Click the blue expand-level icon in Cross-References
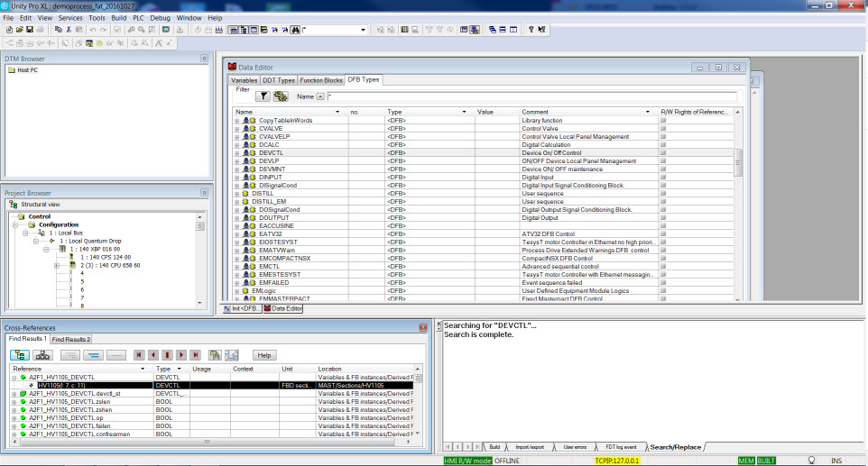 pos(94,355)
